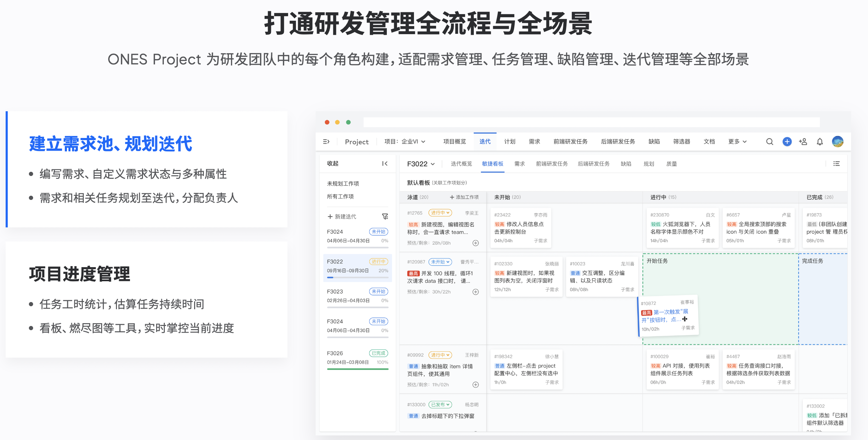Image resolution: width=868 pixels, height=440 pixels.
Task: Click the user avatar in top bar
Action: (x=837, y=142)
